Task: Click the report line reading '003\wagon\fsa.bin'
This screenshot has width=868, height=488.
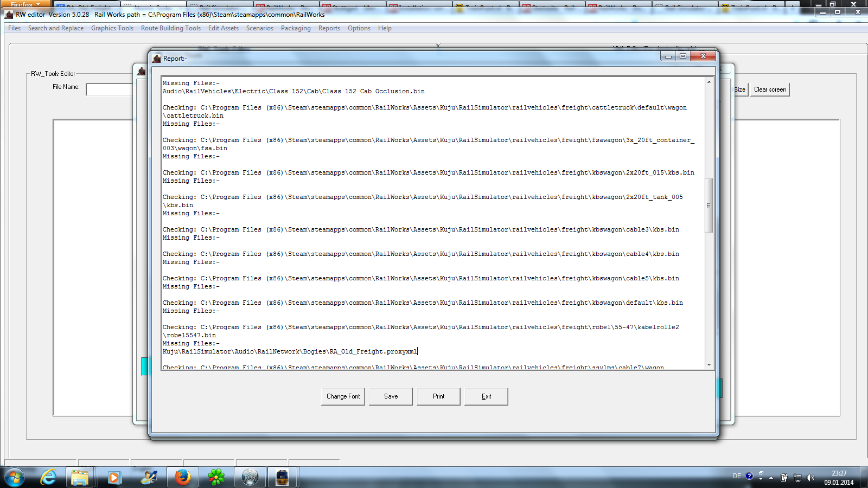Action: (x=195, y=148)
